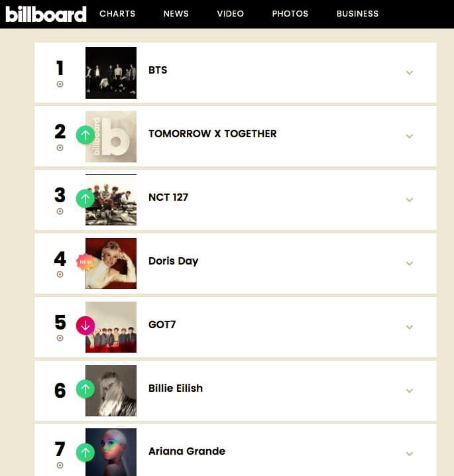The image size is (454, 476).
Task: Click the green up arrow beside TOMORROW X TOGETHER
Action: pos(85,135)
